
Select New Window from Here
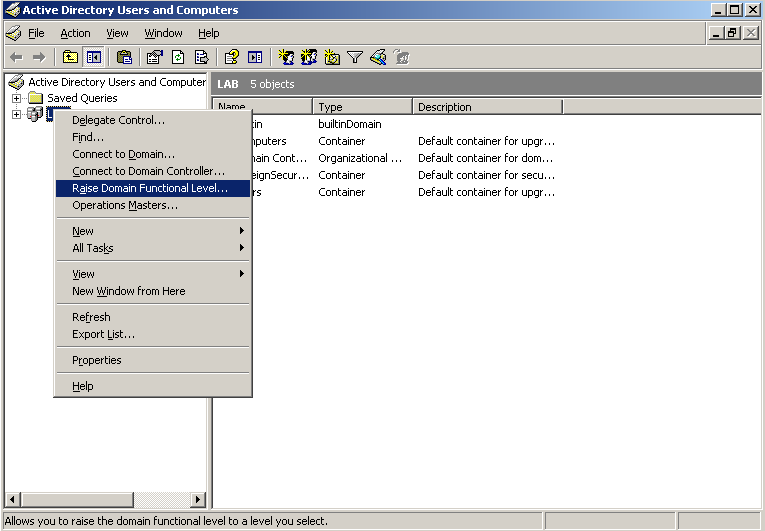click(x=153, y=291)
